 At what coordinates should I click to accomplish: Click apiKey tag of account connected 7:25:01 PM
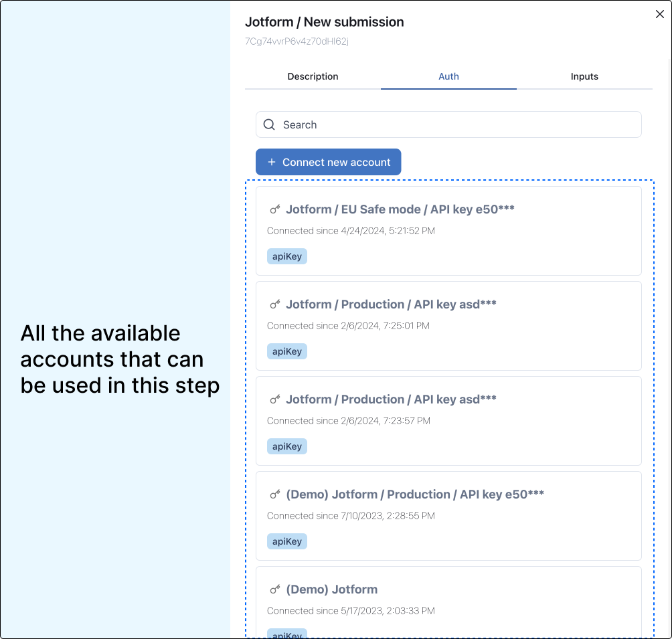click(x=286, y=351)
